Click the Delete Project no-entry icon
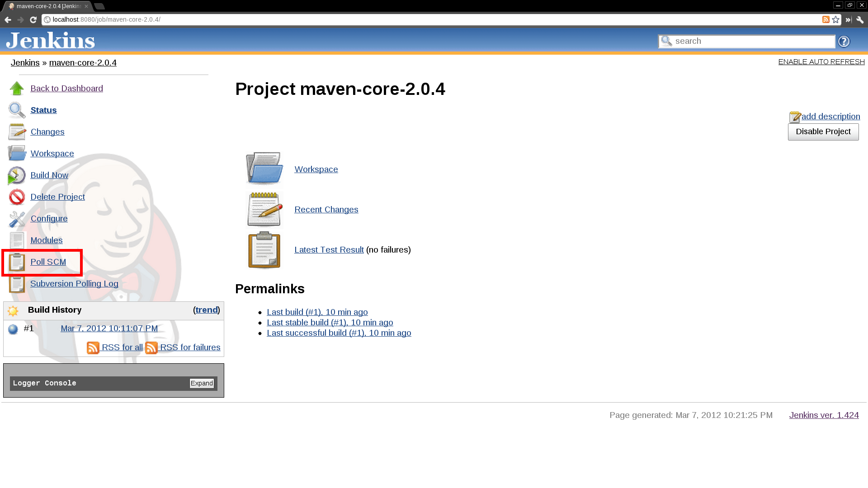The width and height of the screenshot is (868, 488). tap(17, 197)
